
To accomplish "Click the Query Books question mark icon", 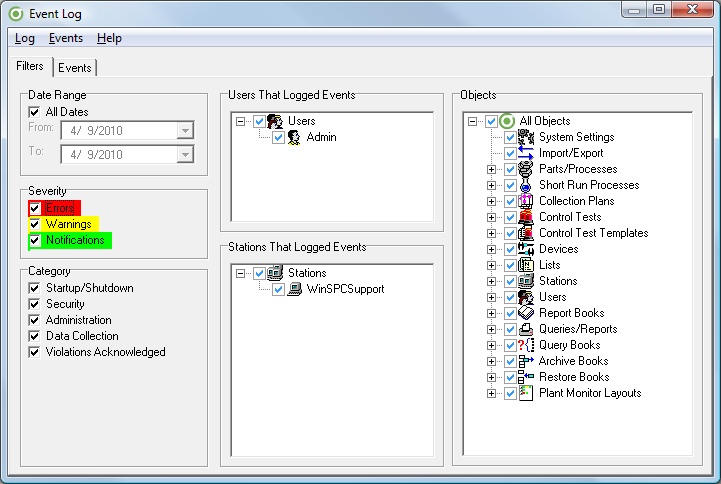I will [526, 345].
